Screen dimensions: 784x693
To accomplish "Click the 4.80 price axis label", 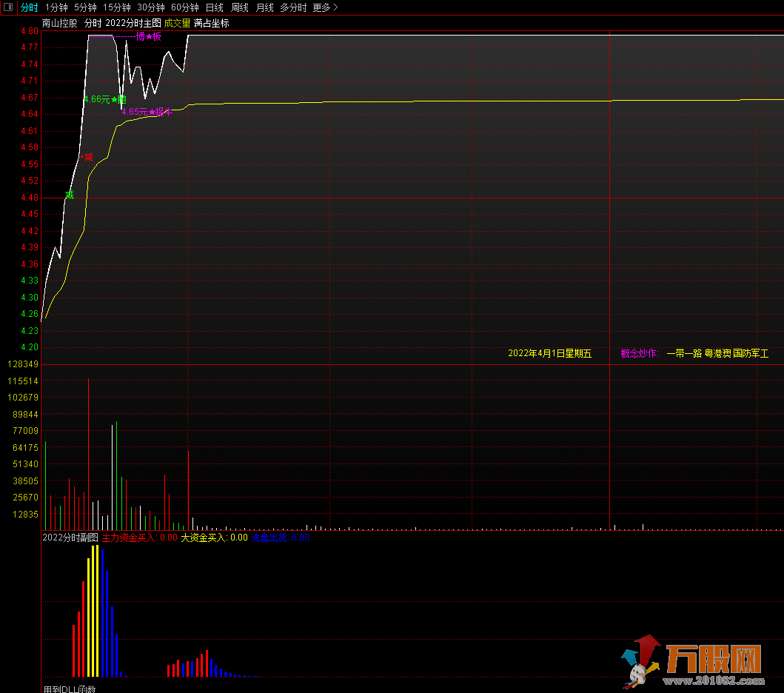I will click(30, 31).
